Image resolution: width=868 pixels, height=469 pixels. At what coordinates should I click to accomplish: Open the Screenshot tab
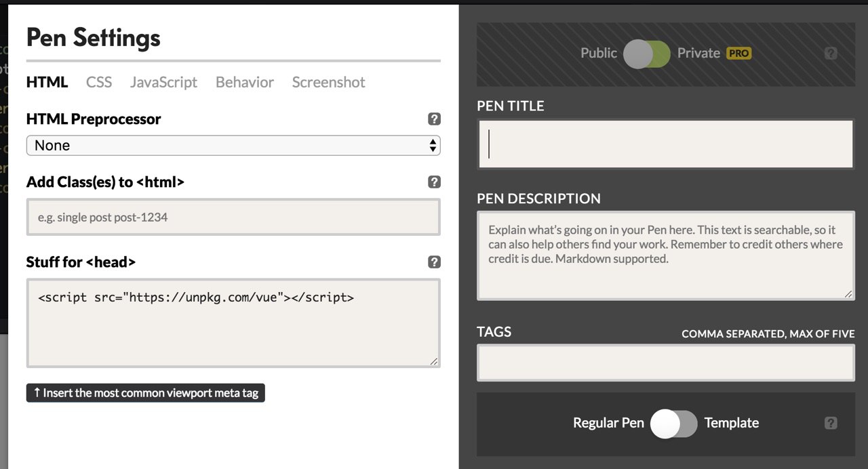click(328, 83)
